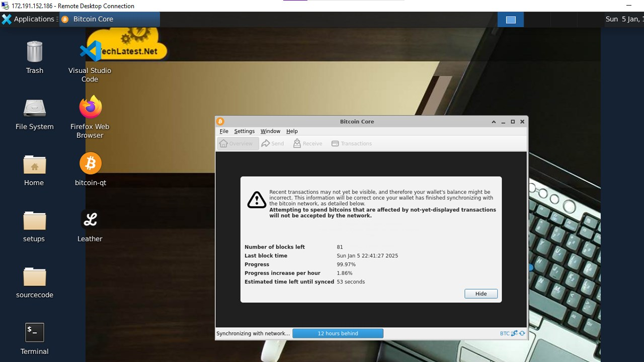This screenshot has width=644, height=362.
Task: Launch Firefox Web Browser from desktop
Action: tap(90, 108)
